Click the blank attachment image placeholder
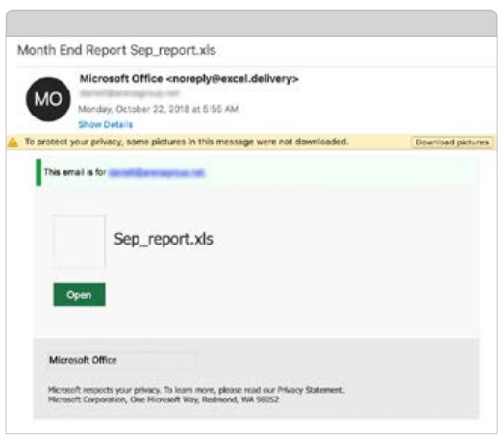The height and width of the screenshot is (438, 504). click(x=79, y=242)
